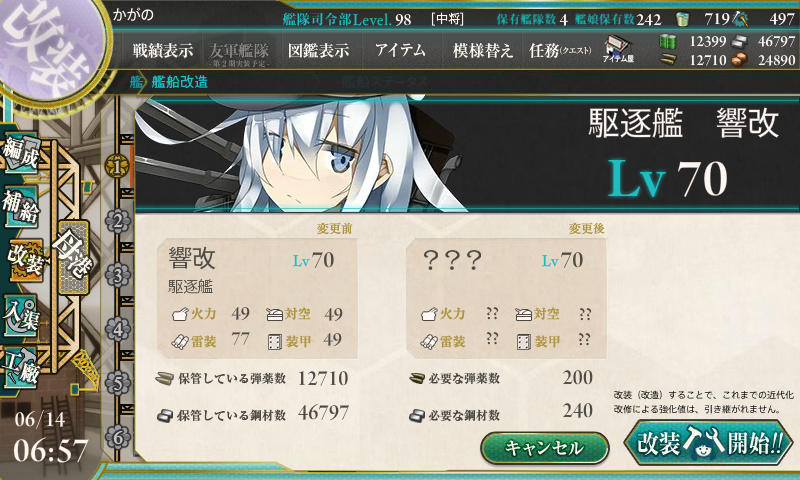Viewport: 800px width, 480px height.
Task: Select fleet slot number 6
Action: pos(118,438)
